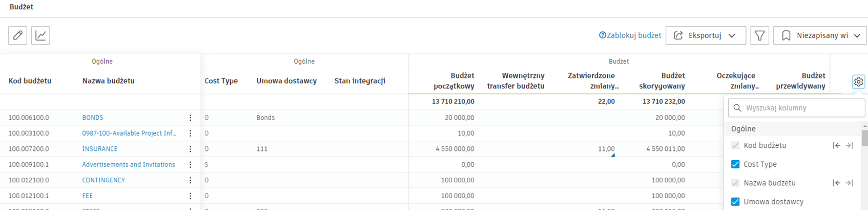This screenshot has width=868, height=210.
Task: Open the Advertisements and Invitations budget link
Action: pyautogui.click(x=129, y=164)
